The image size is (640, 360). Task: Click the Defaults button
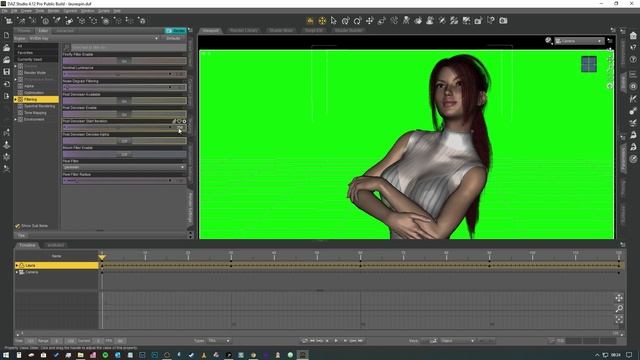click(173, 38)
